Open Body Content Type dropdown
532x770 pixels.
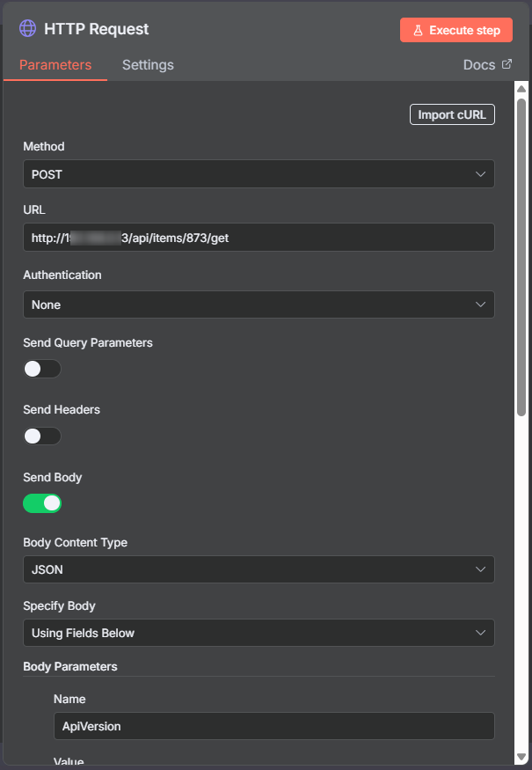point(258,569)
